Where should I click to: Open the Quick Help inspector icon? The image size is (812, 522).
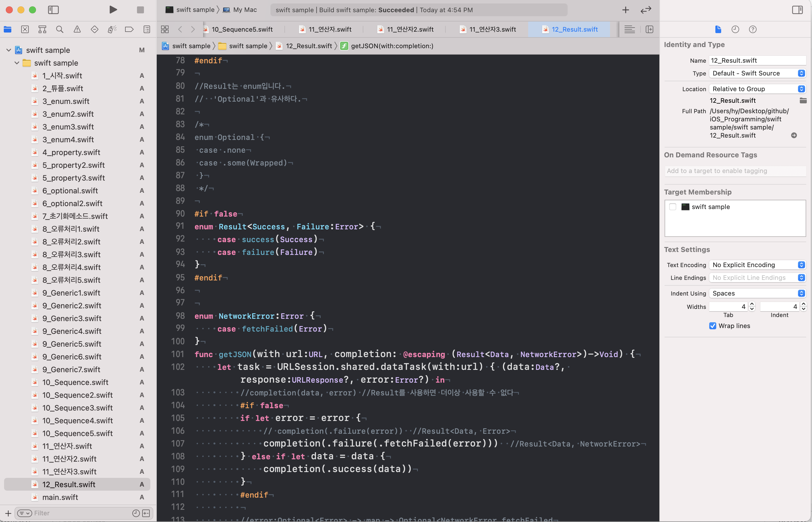click(x=753, y=30)
